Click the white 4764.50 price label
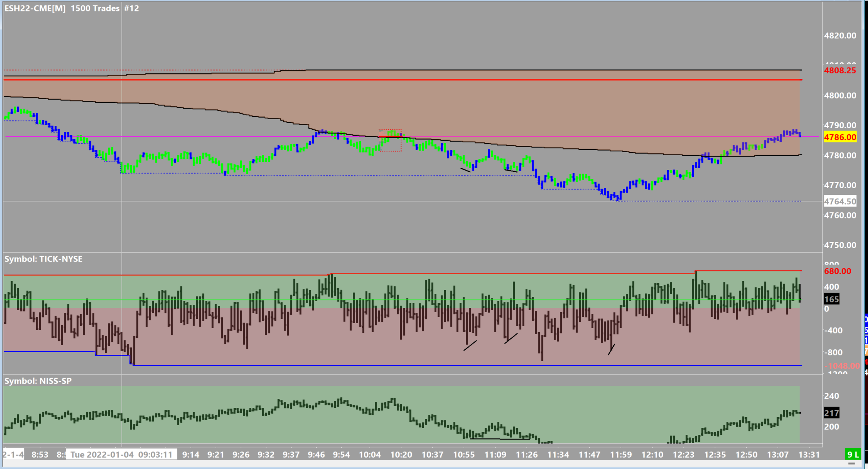The height and width of the screenshot is (469, 868). 840,202
